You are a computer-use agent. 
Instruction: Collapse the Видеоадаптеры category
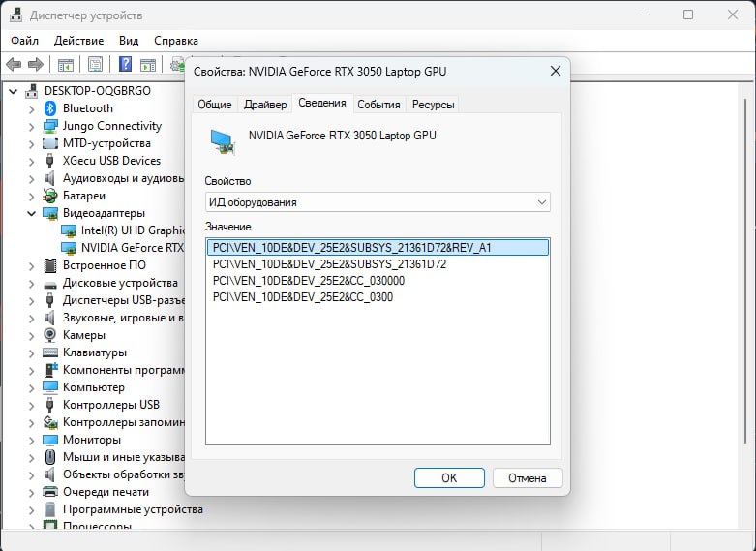31,213
